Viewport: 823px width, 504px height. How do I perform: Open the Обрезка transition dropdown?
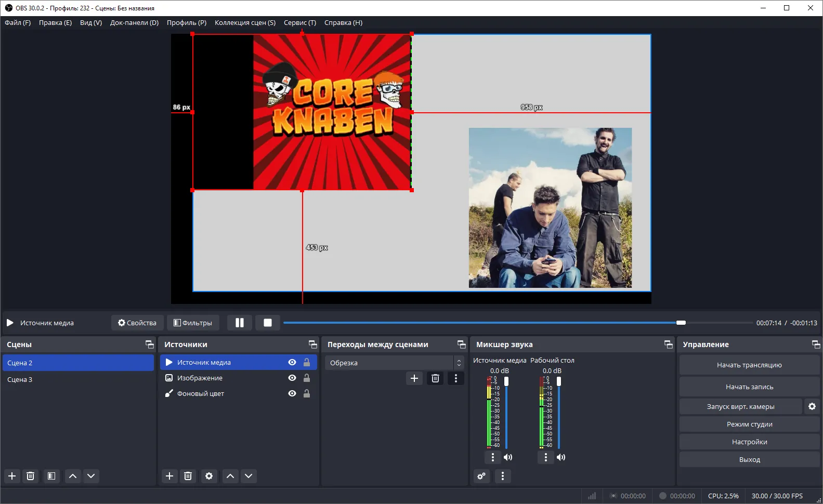[394, 363]
